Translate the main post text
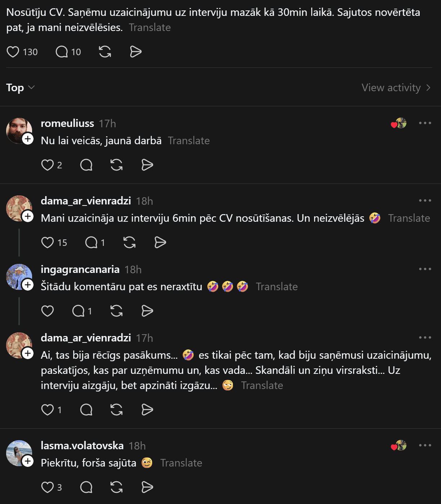 pyautogui.click(x=150, y=27)
